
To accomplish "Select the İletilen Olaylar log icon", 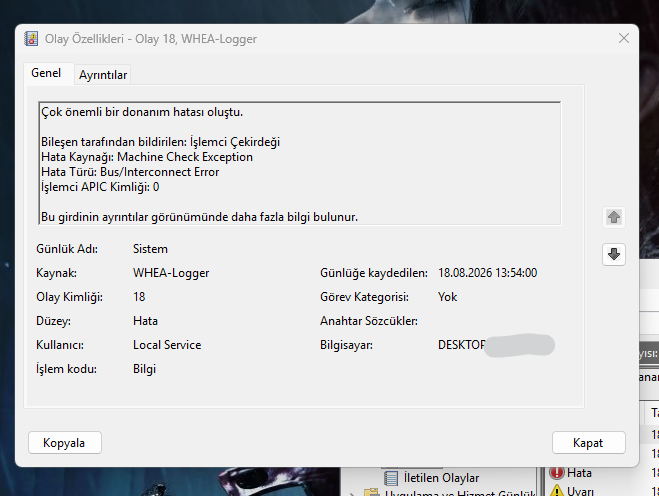I will tap(391, 478).
